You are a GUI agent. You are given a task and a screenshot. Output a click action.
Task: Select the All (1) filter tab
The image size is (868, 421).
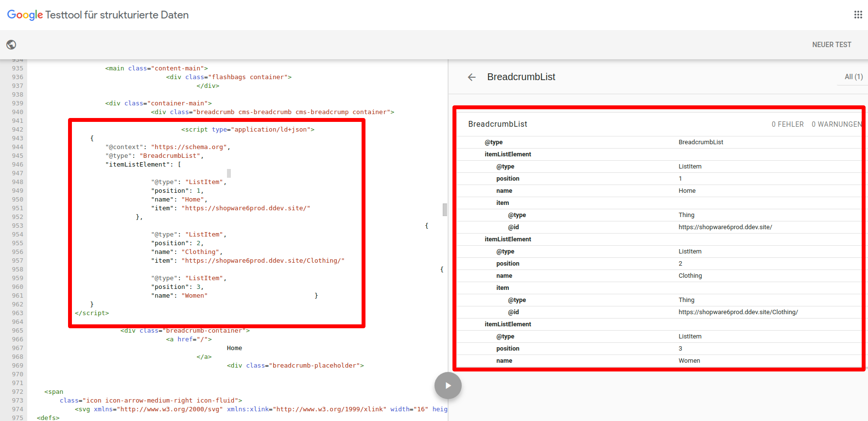[x=853, y=77]
